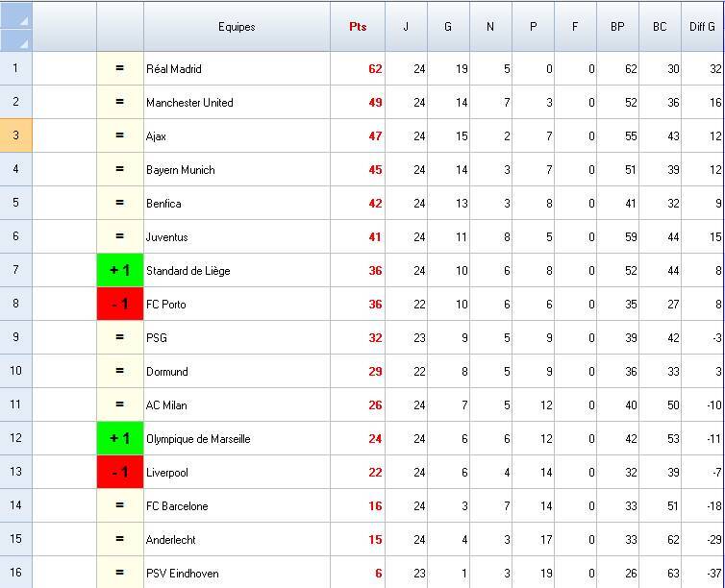Select the highlighted row 3 header
This screenshot has height=588, width=725.
15,135
